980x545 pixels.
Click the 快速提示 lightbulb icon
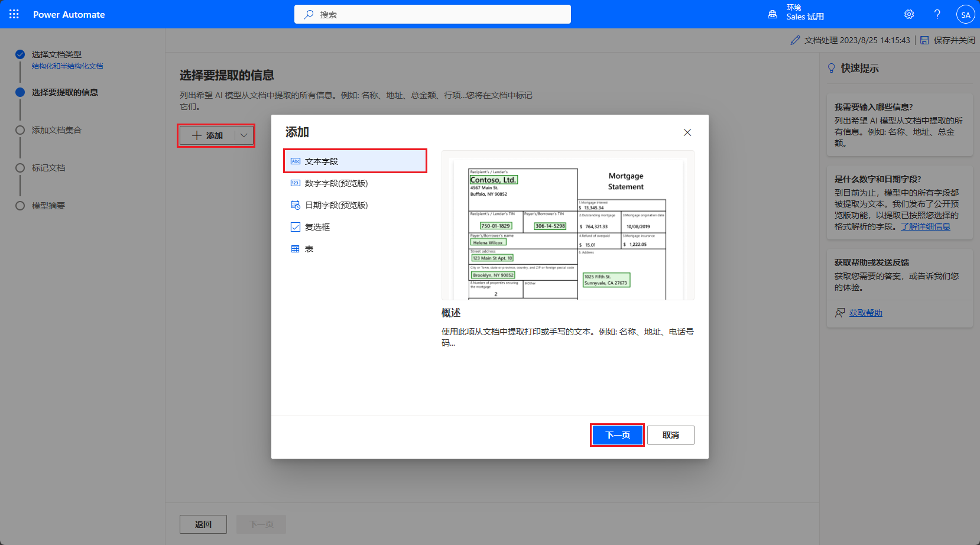pyautogui.click(x=832, y=68)
